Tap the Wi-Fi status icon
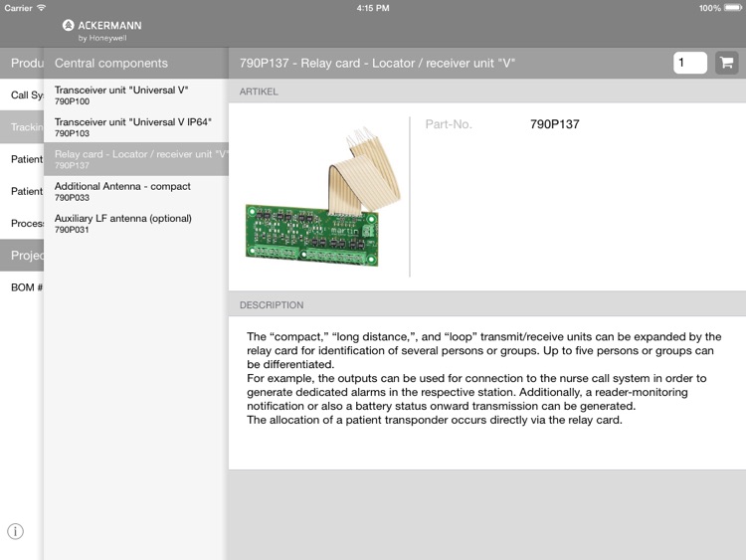The image size is (746, 560). (x=42, y=8)
